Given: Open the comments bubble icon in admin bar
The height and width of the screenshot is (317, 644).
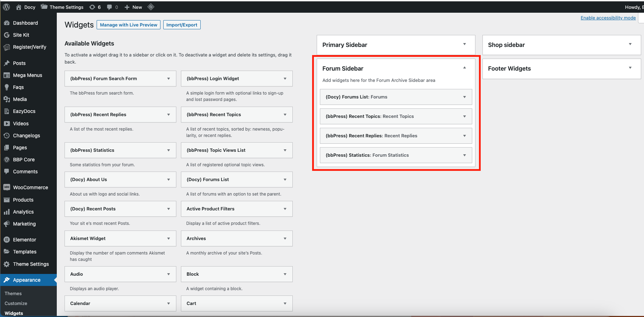Looking at the screenshot, I should 109,7.
